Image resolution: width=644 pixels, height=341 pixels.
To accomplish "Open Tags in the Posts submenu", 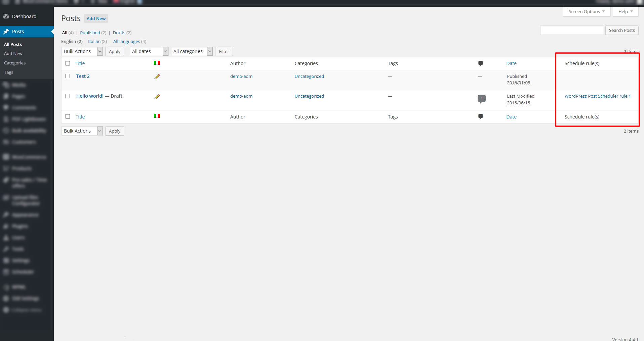I will [9, 72].
